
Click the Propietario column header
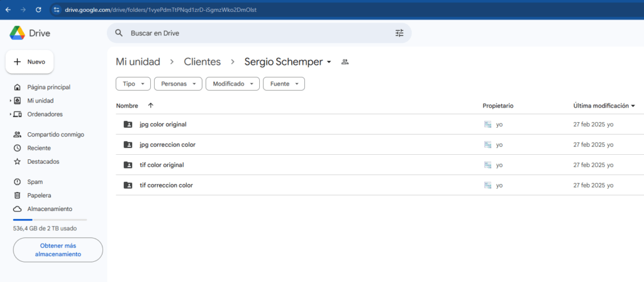point(498,106)
